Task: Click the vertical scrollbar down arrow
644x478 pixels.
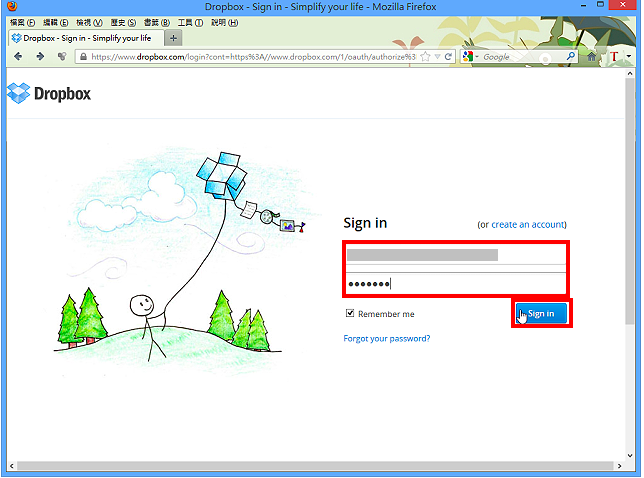Action: click(630, 455)
